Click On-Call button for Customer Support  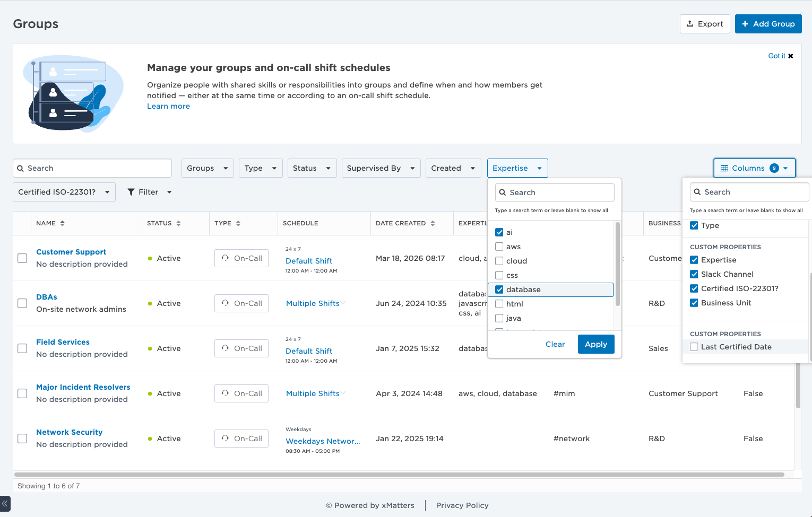pos(241,258)
